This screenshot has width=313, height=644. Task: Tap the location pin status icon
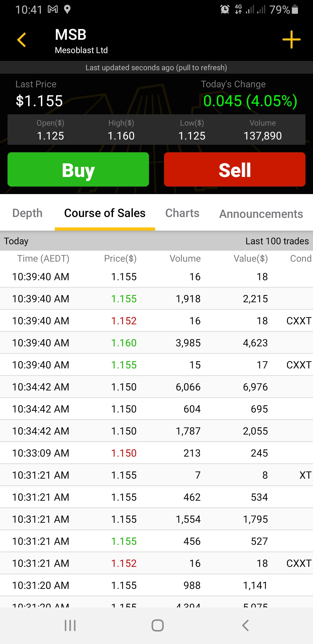coord(67,10)
